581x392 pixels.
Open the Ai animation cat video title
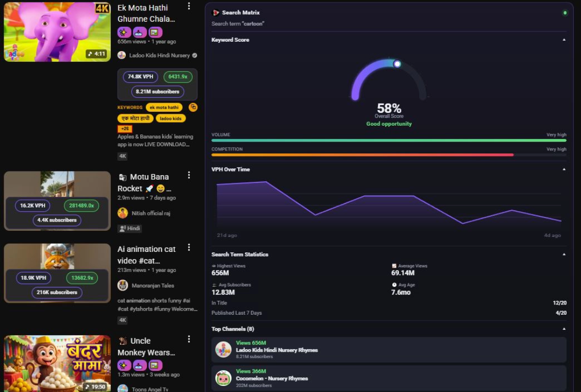coord(146,254)
